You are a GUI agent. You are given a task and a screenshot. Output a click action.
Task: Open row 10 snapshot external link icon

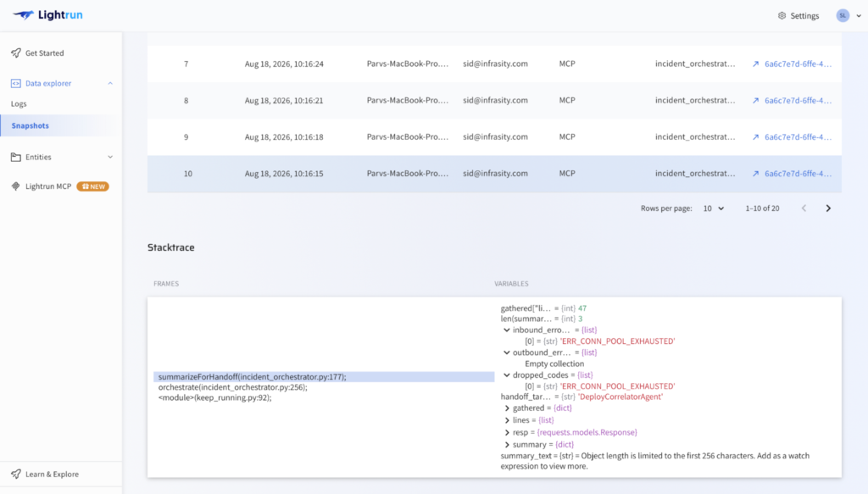(755, 174)
